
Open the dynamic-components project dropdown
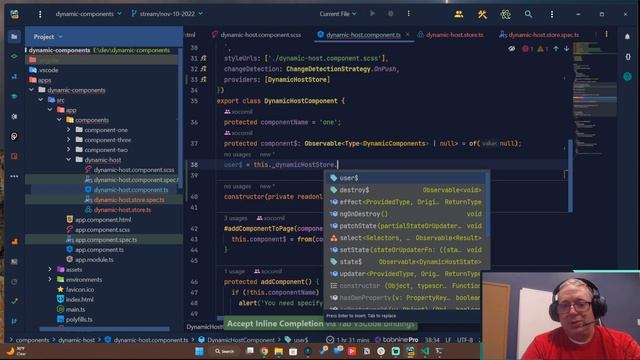tap(89, 14)
